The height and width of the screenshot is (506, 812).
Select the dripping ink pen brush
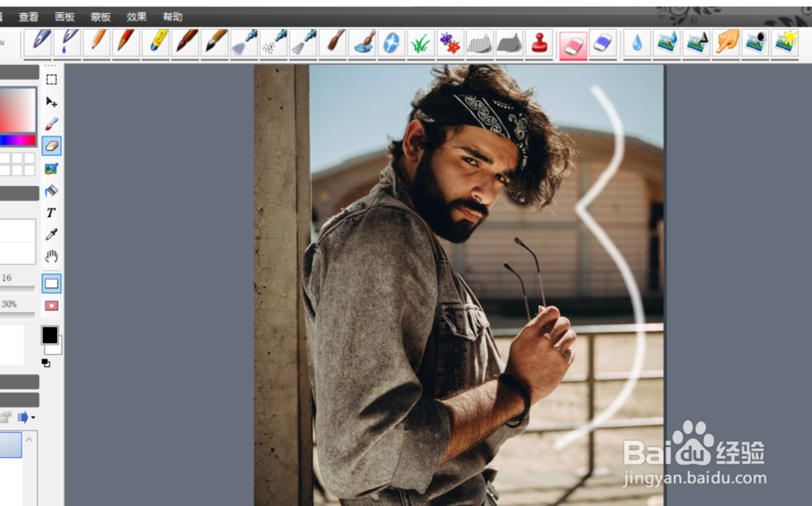[x=68, y=44]
